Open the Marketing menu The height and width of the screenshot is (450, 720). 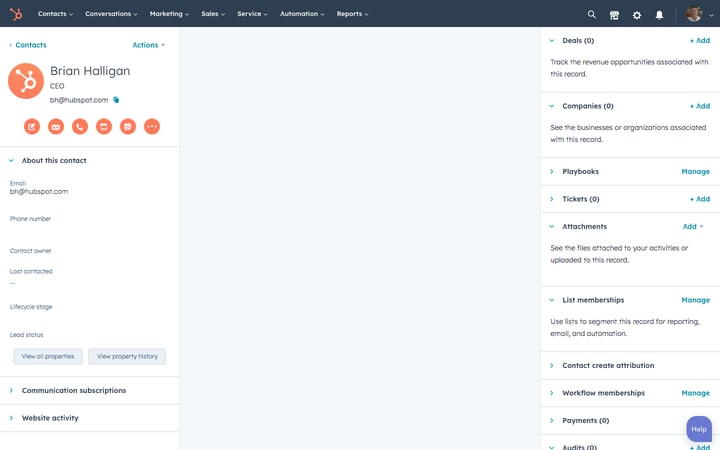pos(169,14)
